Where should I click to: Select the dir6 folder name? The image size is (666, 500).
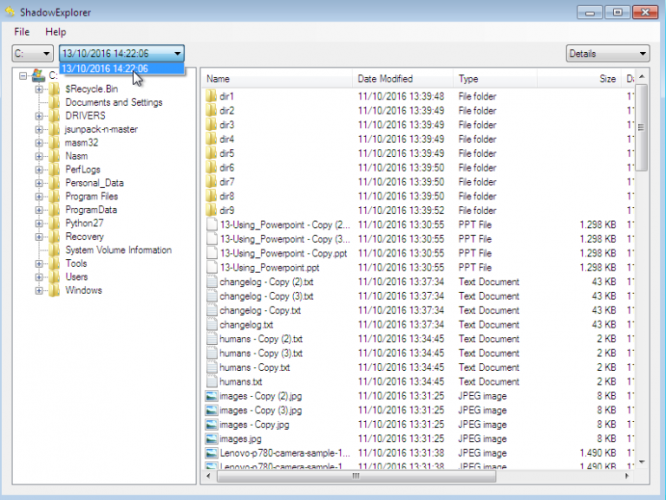point(227,168)
